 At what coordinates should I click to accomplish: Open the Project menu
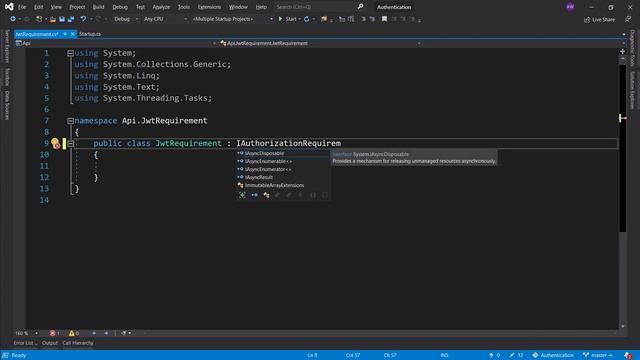coord(77,7)
